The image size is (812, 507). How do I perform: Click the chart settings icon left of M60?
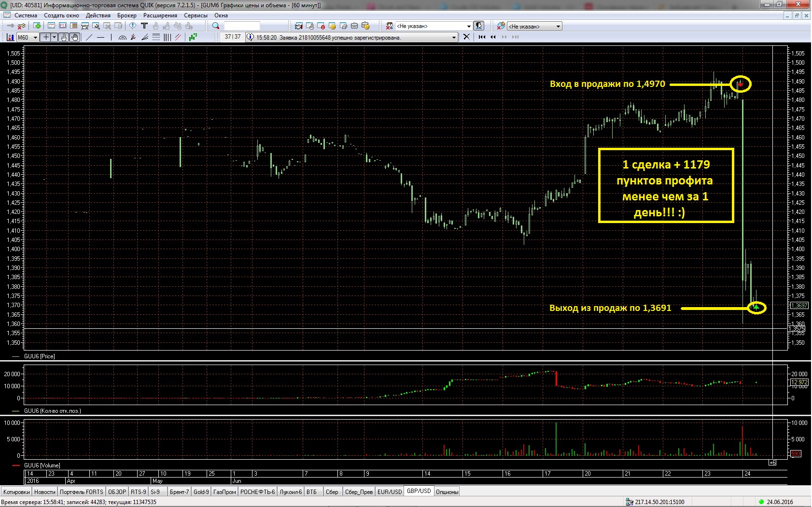coord(10,37)
